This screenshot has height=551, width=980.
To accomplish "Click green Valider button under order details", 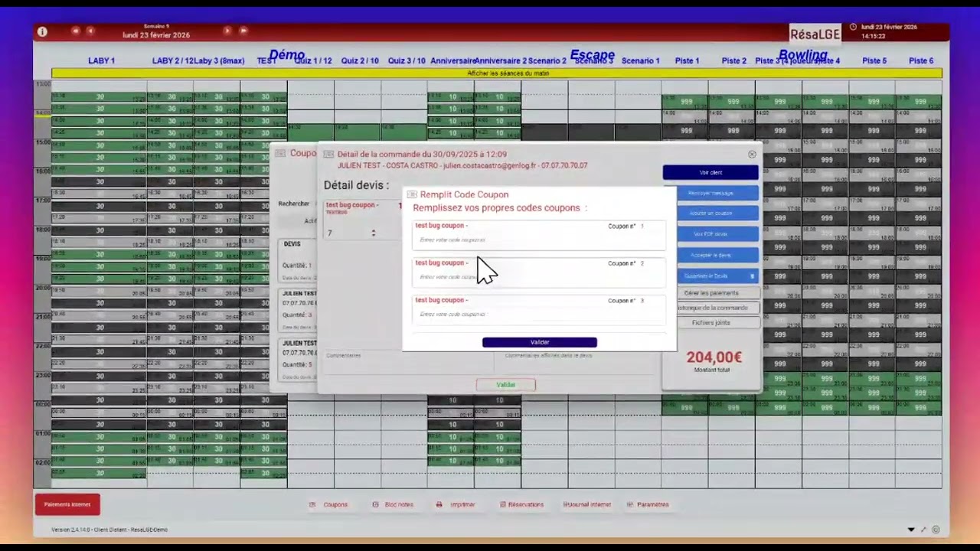I will [x=505, y=385].
